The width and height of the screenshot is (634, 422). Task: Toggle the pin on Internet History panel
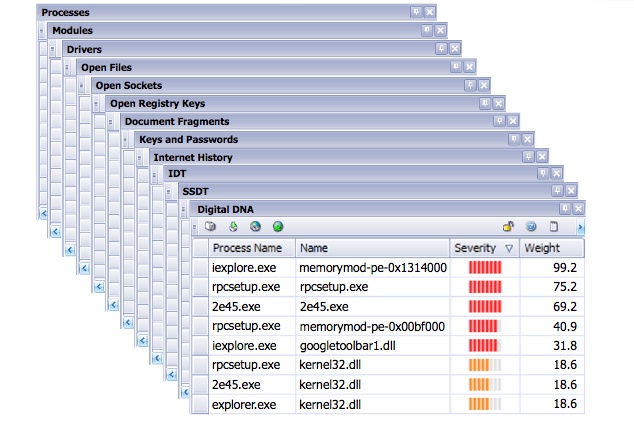527,157
